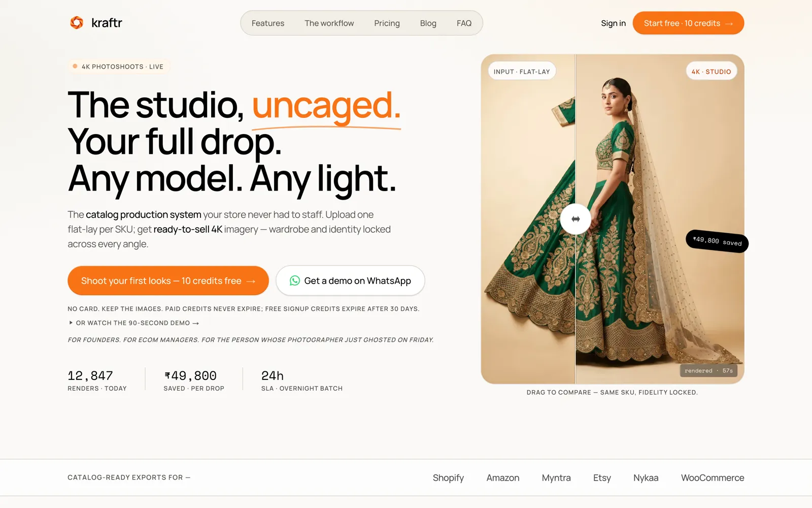Open the Features nav item
The height and width of the screenshot is (508, 812).
[x=268, y=23]
